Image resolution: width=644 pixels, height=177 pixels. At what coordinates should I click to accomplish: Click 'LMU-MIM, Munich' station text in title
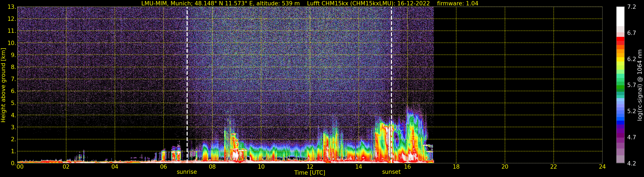[167, 3]
